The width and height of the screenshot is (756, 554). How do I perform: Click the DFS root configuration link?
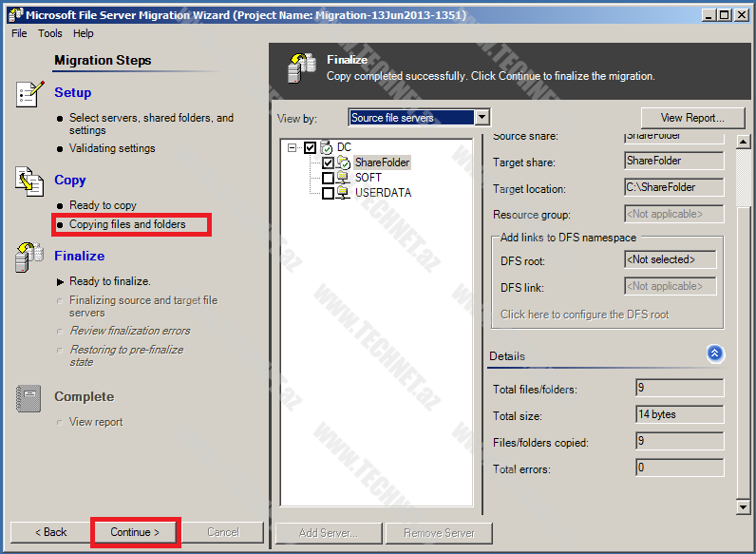pyautogui.click(x=584, y=315)
